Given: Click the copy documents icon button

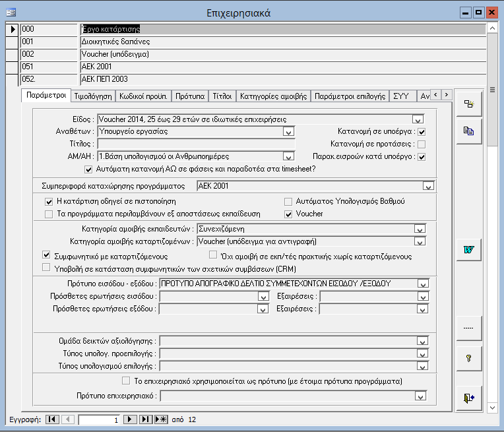Looking at the screenshot, I should (469, 131).
